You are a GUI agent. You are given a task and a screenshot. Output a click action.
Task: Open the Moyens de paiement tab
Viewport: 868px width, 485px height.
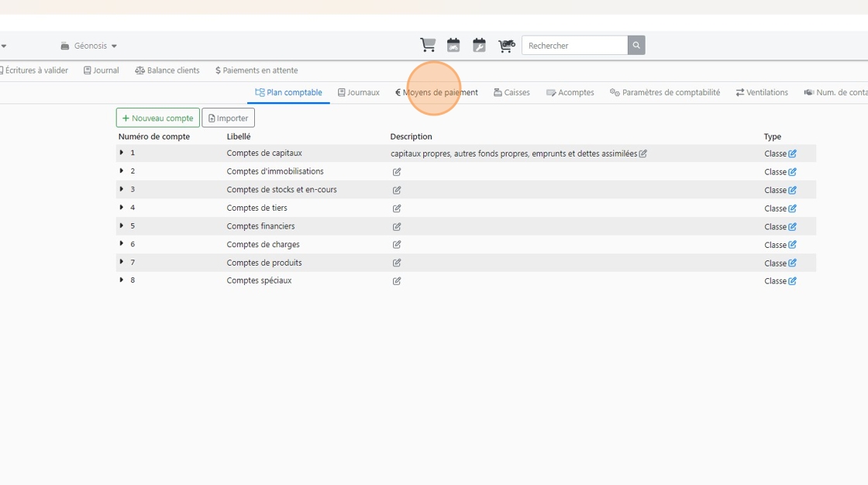437,92
